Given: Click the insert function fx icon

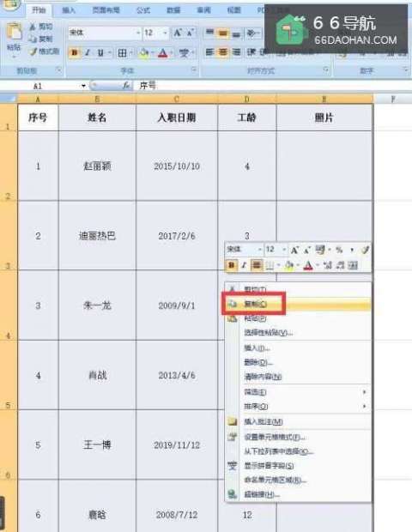Looking at the screenshot, I should 126,86.
